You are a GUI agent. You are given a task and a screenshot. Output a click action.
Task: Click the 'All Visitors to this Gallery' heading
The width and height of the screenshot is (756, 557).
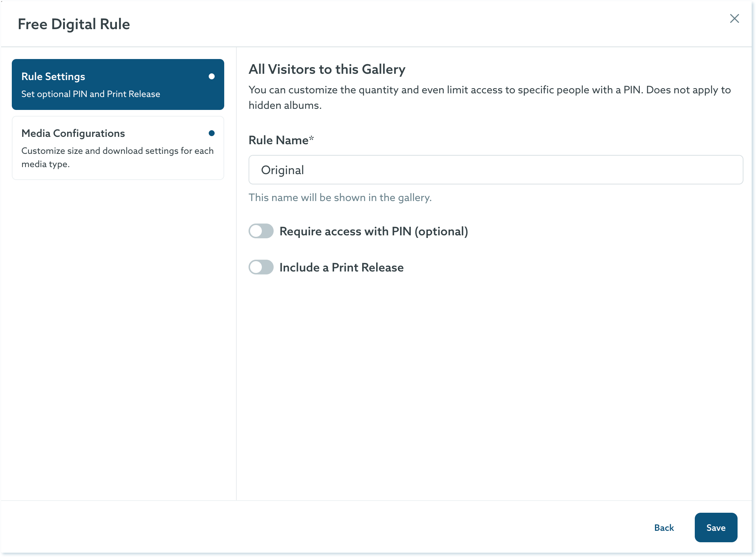pos(327,69)
